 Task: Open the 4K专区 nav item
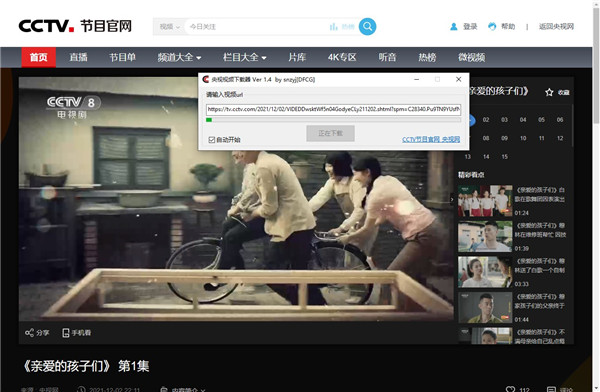[x=342, y=57]
